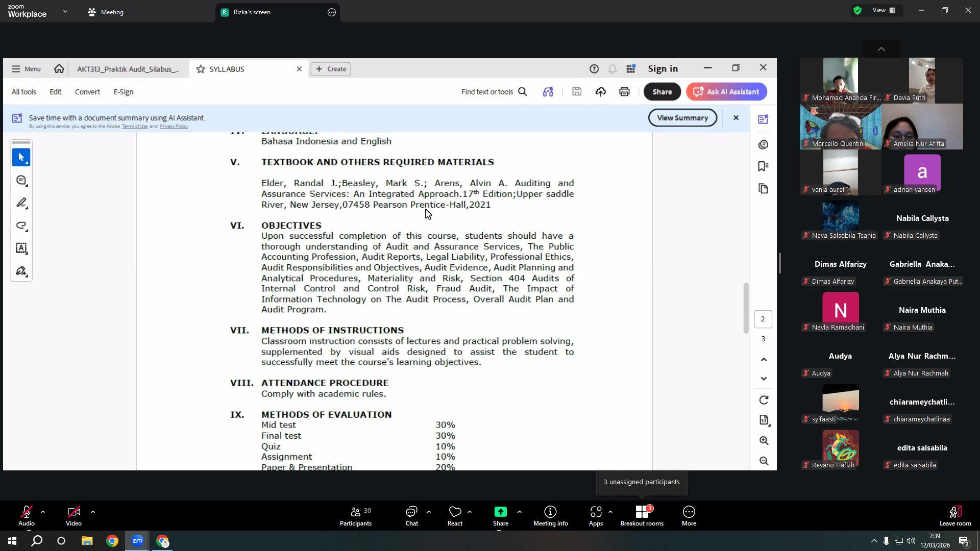The image size is (980, 551).
Task: Open All tools in Acrobat
Action: pos(23,92)
